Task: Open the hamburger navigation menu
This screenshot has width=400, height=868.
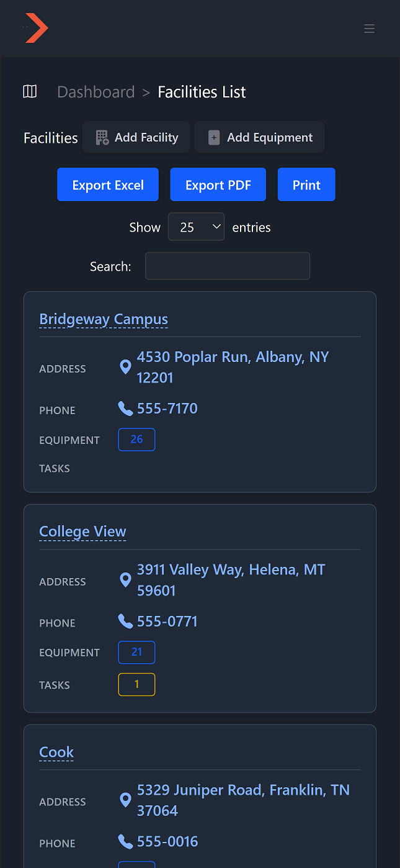Action: click(x=369, y=29)
